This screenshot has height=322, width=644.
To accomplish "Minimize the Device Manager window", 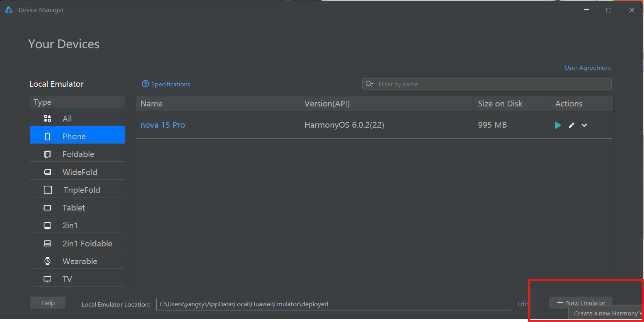I will click(x=587, y=10).
